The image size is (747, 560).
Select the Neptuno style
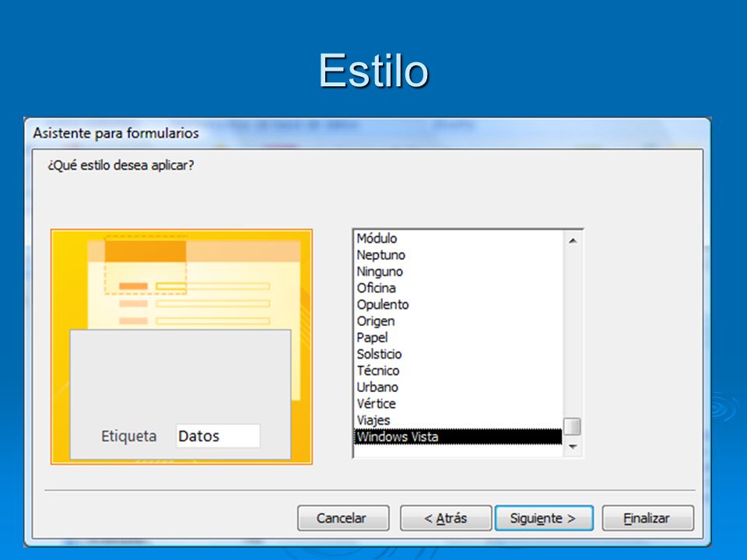[x=458, y=255]
